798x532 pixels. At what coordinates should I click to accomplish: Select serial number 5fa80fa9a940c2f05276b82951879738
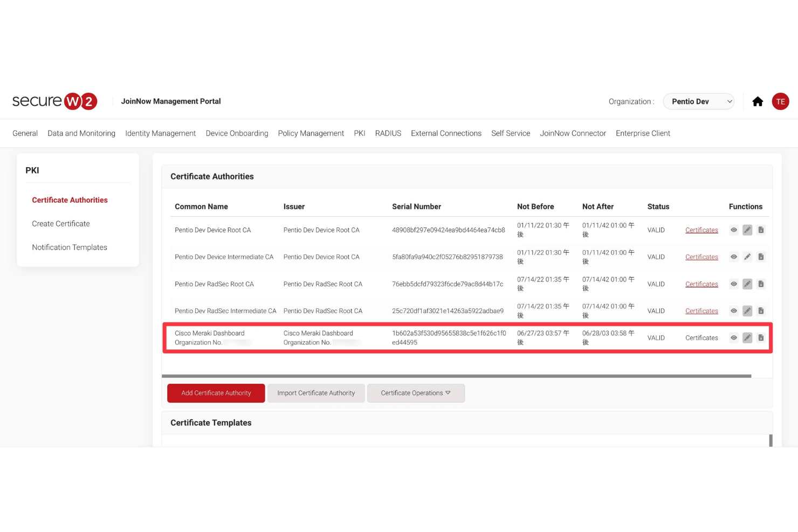447,257
